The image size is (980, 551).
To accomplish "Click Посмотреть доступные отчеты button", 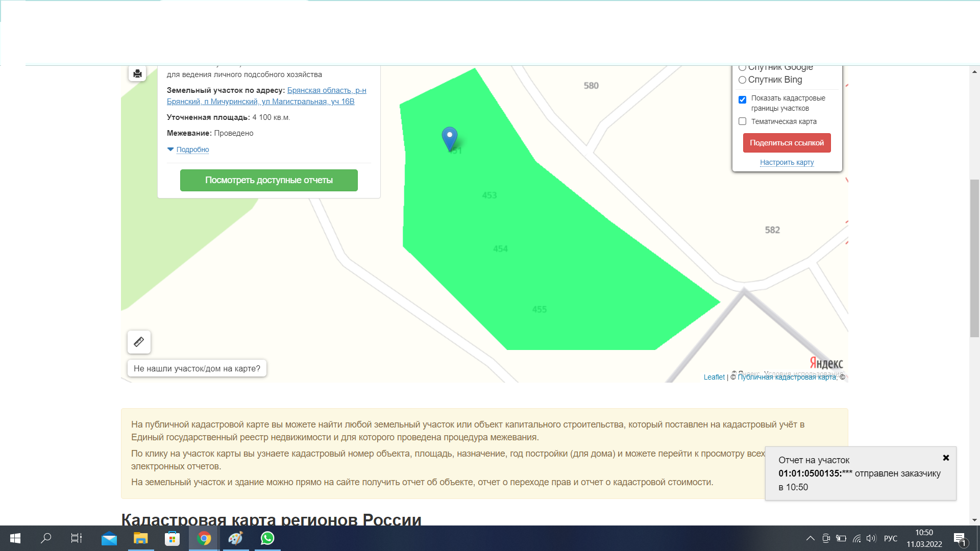I will 268,180.
